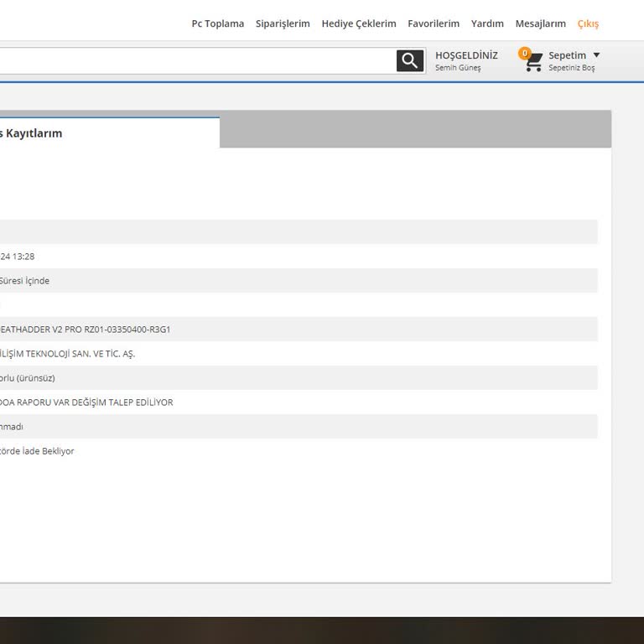Select 'İLİŞİM TEKNOLOJİ SAN. VE TİC. AŞ.' row
This screenshot has width=644, height=644.
(299, 354)
